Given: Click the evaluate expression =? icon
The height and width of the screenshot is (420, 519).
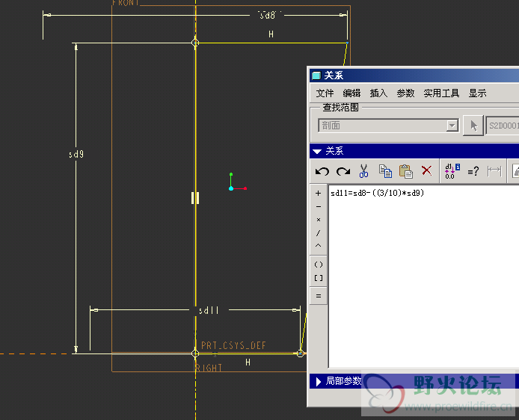Looking at the screenshot, I should [473, 171].
